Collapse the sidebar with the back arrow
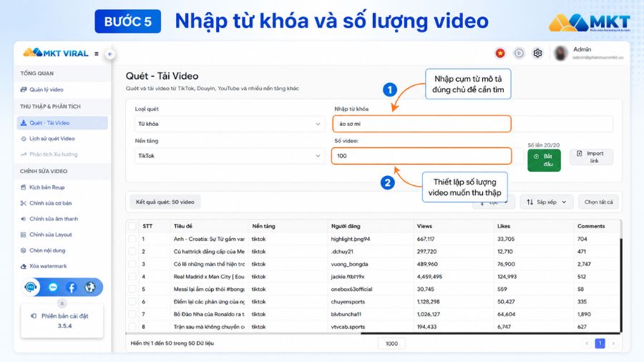This screenshot has width=644, height=362. (x=110, y=54)
